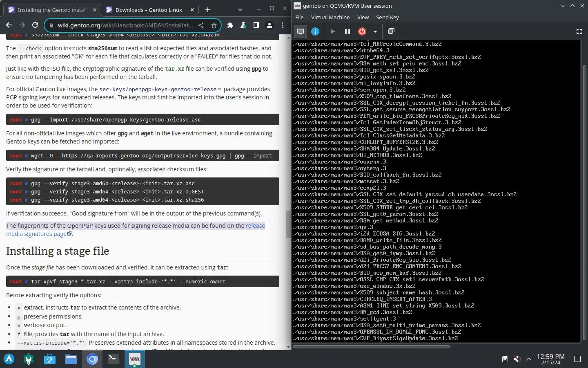Image resolution: width=588 pixels, height=368 pixels.
Task: Click the EVP_DigestSignUpdate.3ossl.bz2 terminal line
Action: coord(375,338)
